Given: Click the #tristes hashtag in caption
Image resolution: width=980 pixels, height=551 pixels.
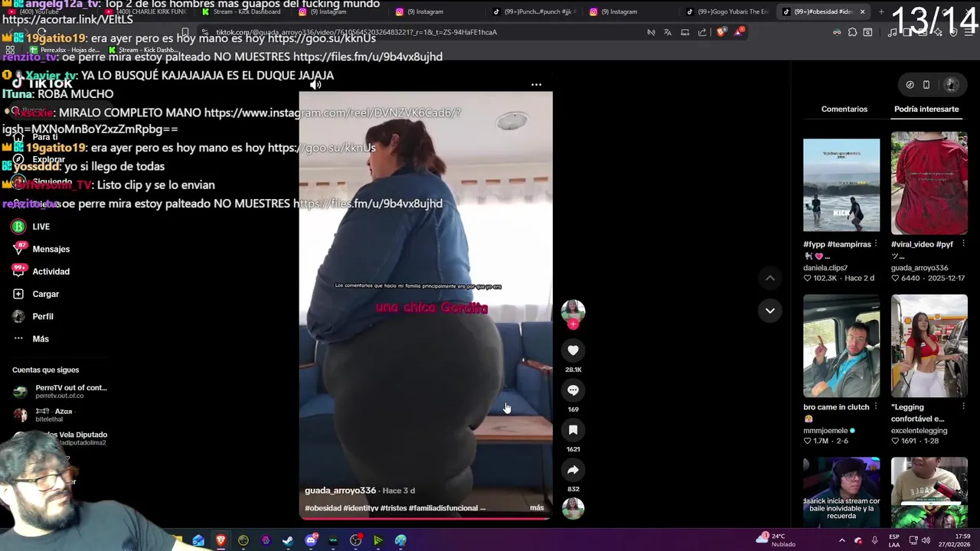Looking at the screenshot, I should point(394,507).
